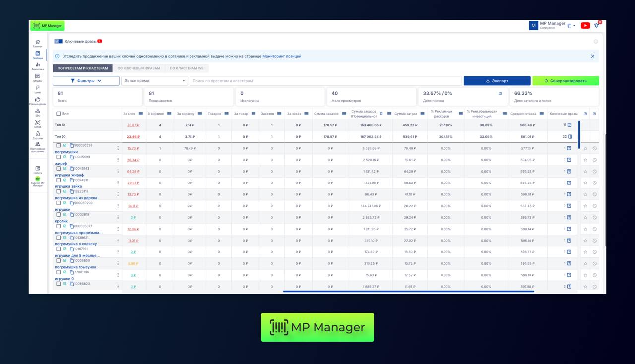Screen dimensions: 635x364
Task: Click the Экспорт button
Action: point(497,81)
